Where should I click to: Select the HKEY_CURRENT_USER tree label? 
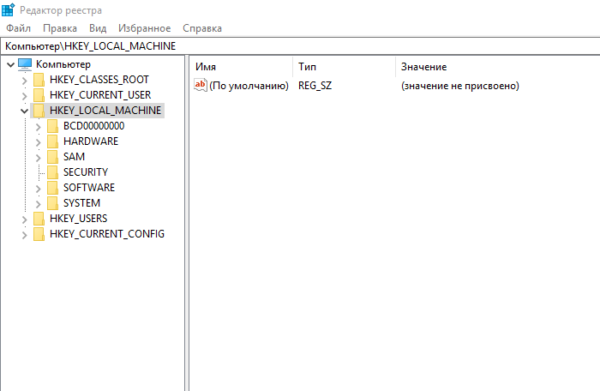[x=100, y=95]
